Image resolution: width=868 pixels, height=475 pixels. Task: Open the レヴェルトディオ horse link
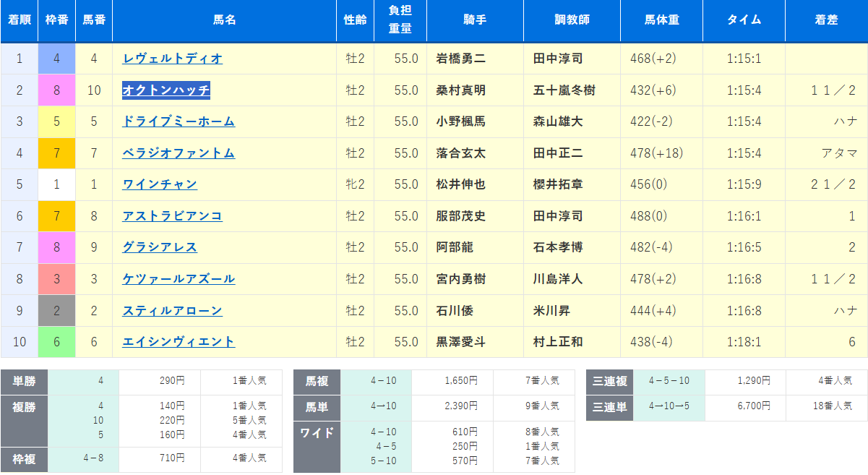(173, 59)
